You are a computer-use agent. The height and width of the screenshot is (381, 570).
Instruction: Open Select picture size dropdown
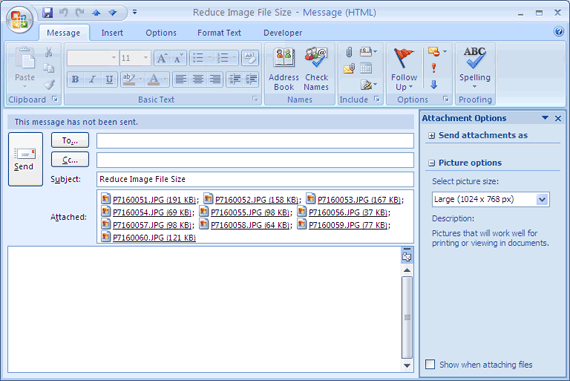click(x=542, y=200)
